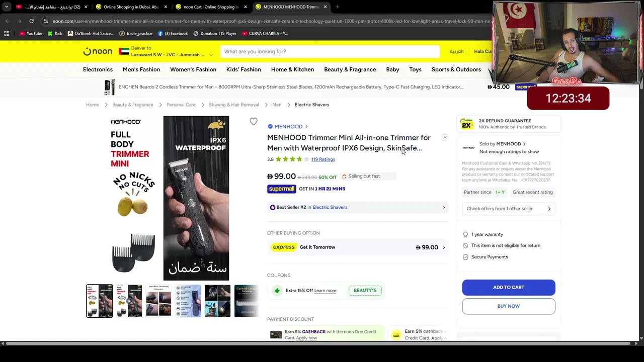The image size is (644, 362).
Task: Play the second product video thumbnail
Action: tap(129, 301)
